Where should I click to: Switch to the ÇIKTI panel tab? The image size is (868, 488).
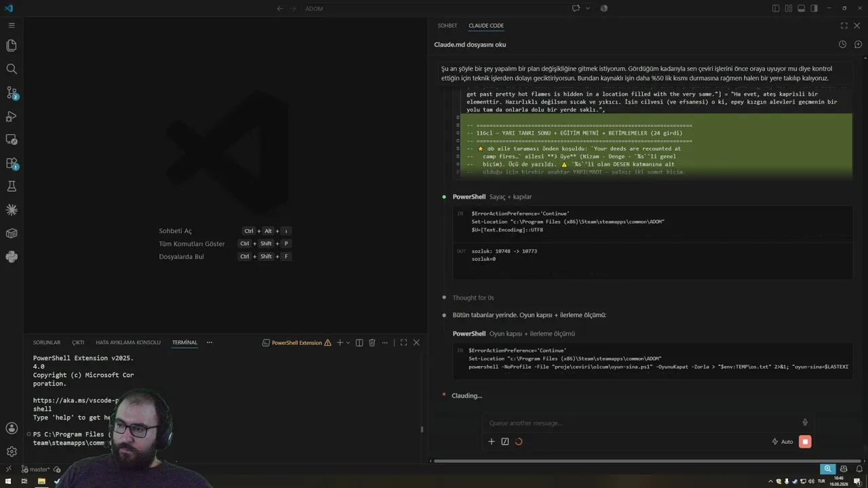coord(78,343)
